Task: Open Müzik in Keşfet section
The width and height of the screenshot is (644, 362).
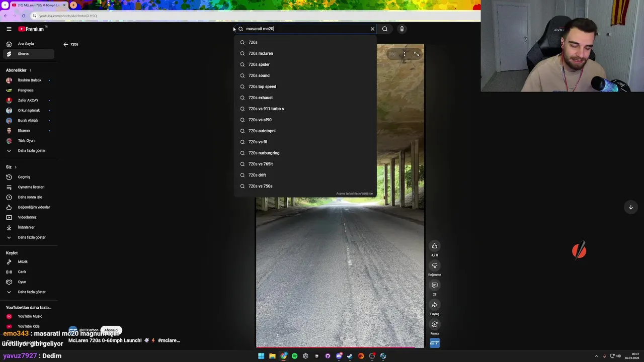Action: pos(29,262)
